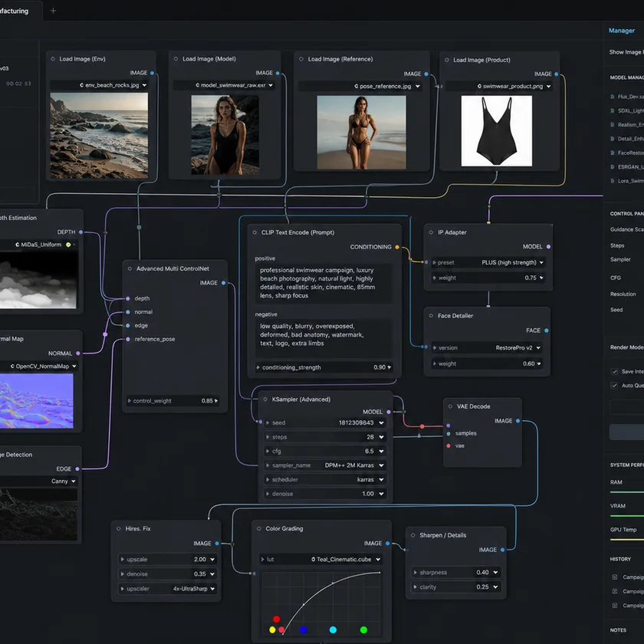
Task: Click the seed value 1812309843
Action: pos(356,422)
